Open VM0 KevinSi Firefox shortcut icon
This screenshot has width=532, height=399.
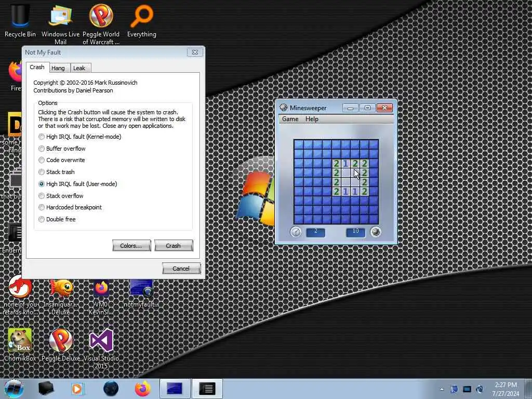click(x=101, y=297)
